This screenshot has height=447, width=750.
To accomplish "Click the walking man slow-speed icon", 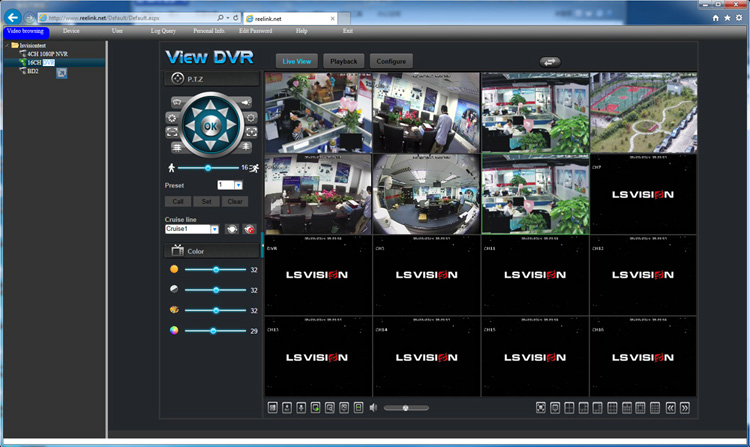I will coord(171,168).
